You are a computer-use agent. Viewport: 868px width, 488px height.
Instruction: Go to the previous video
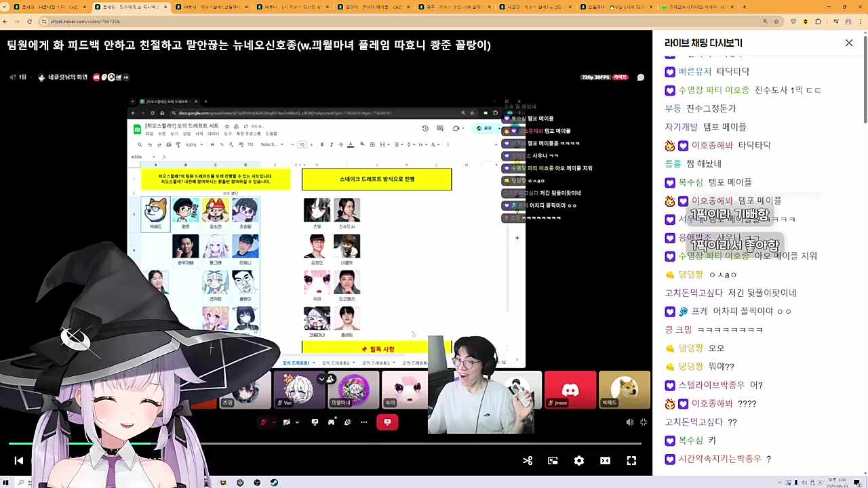click(x=19, y=461)
